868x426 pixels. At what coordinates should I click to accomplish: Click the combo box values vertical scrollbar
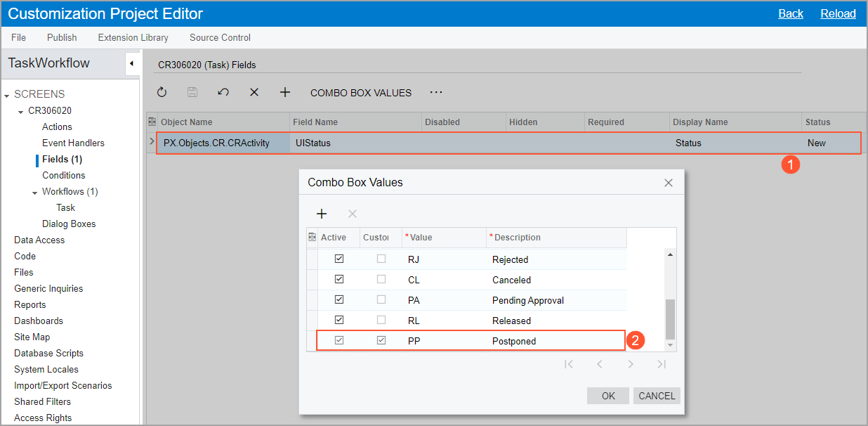pyautogui.click(x=669, y=319)
